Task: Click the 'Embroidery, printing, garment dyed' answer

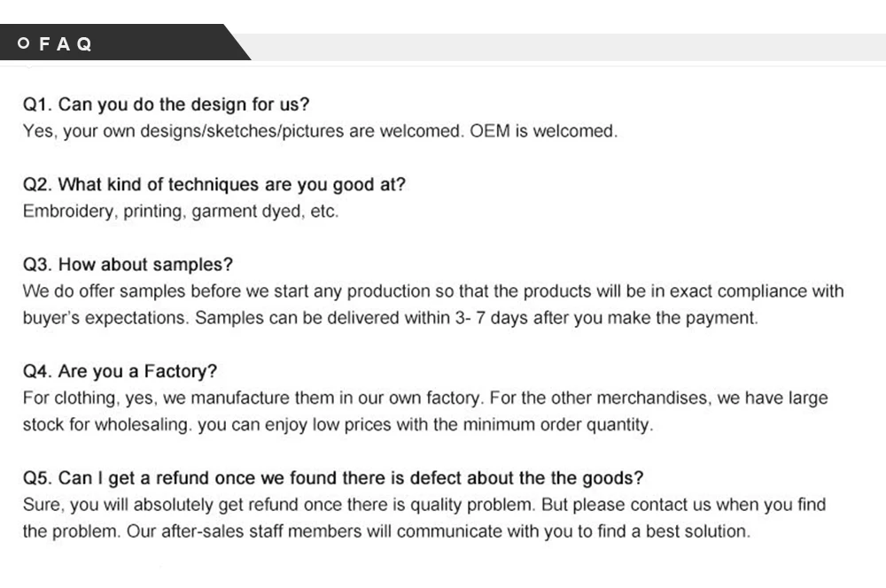Action: pos(180,212)
